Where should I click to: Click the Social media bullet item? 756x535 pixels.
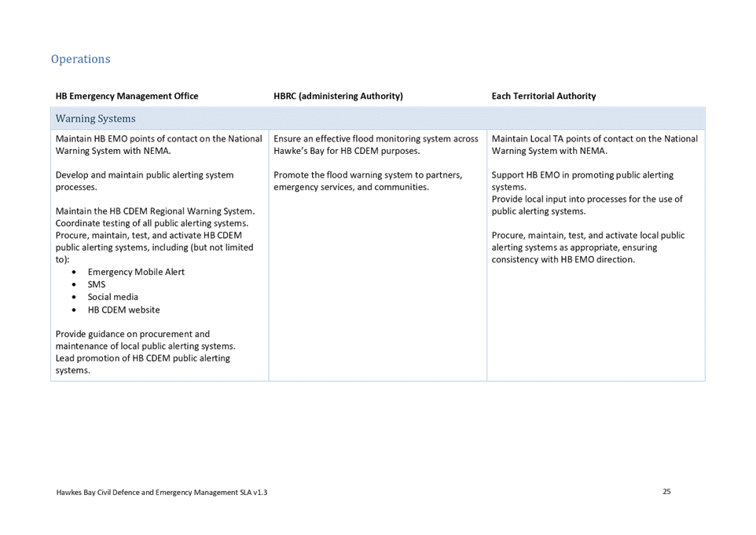113,297
